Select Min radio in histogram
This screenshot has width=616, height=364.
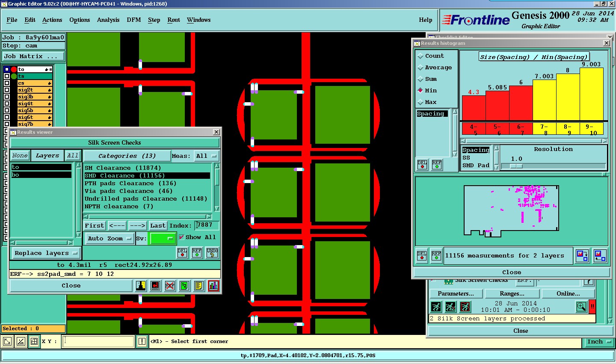pos(421,91)
